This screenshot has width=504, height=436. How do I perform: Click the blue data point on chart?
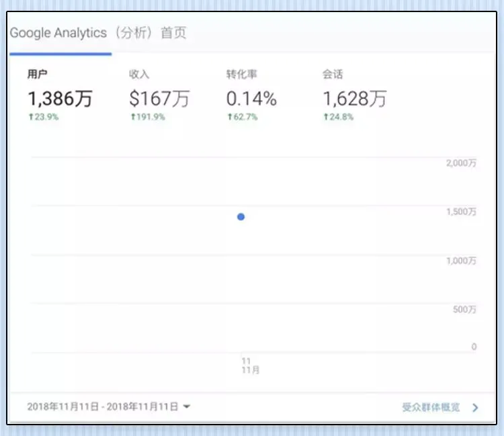click(241, 217)
